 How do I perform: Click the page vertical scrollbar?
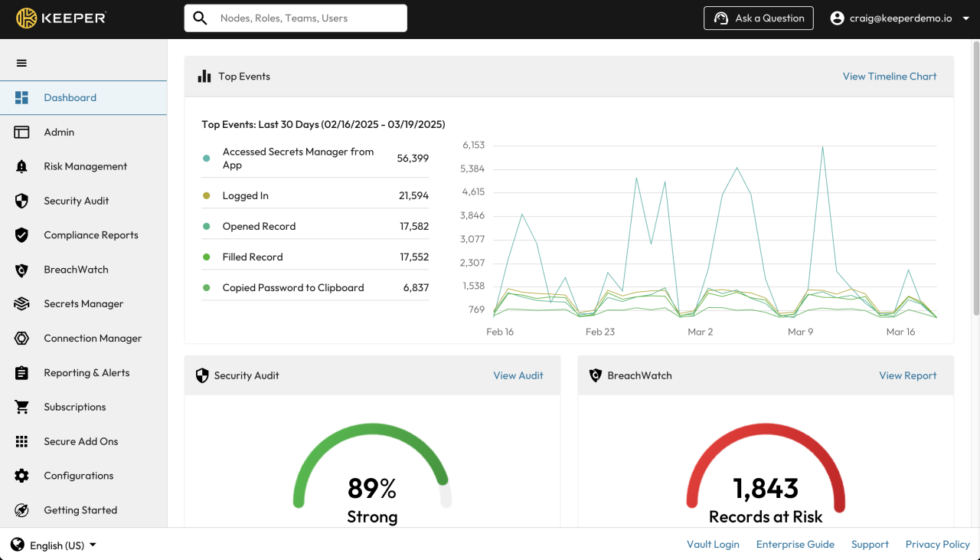tap(975, 178)
